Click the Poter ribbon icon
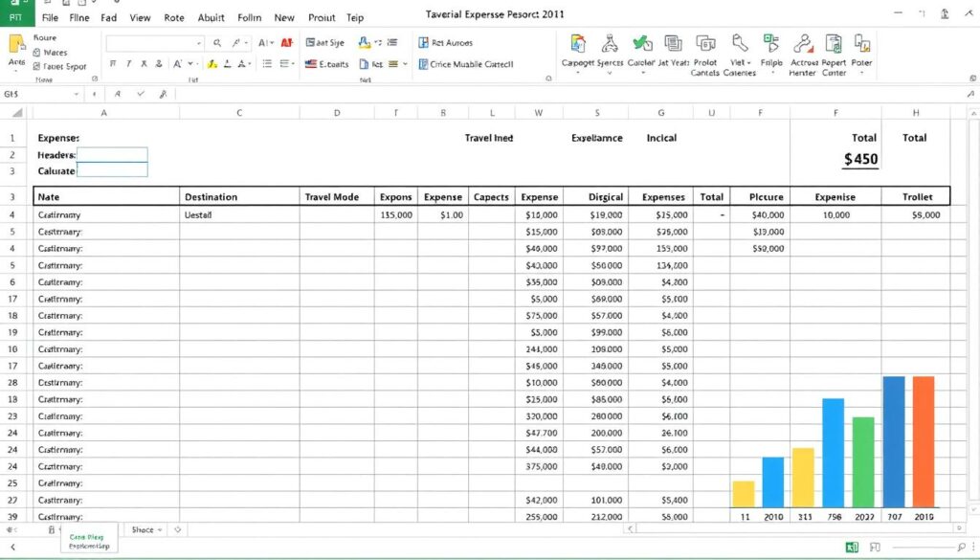 click(862, 44)
